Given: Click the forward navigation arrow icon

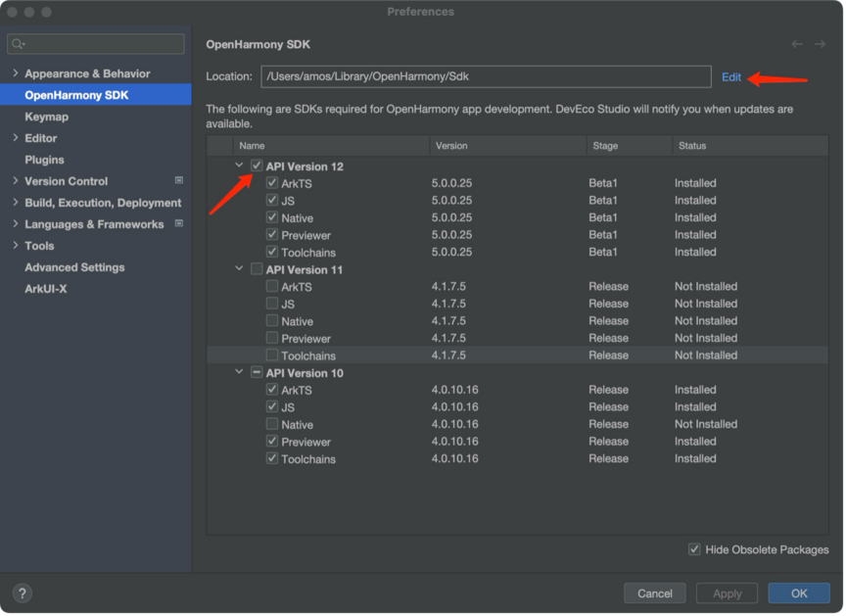Looking at the screenshot, I should click(821, 45).
